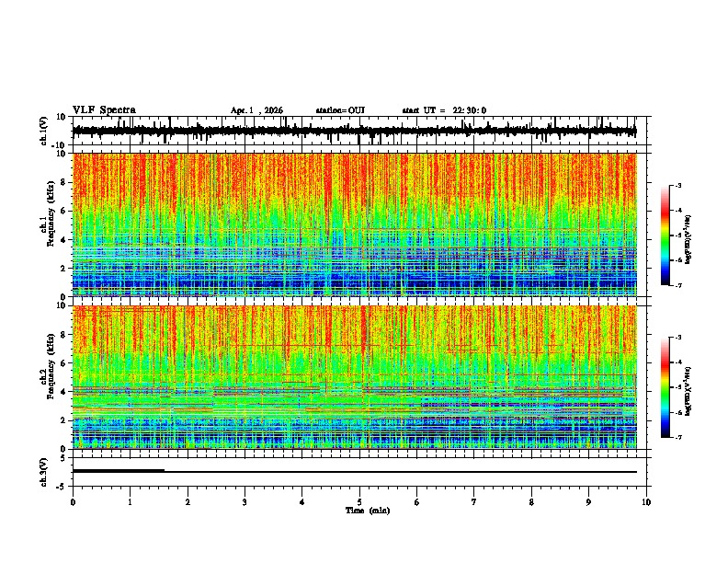Click the "-7" label on ch.2 colorbar

point(677,437)
